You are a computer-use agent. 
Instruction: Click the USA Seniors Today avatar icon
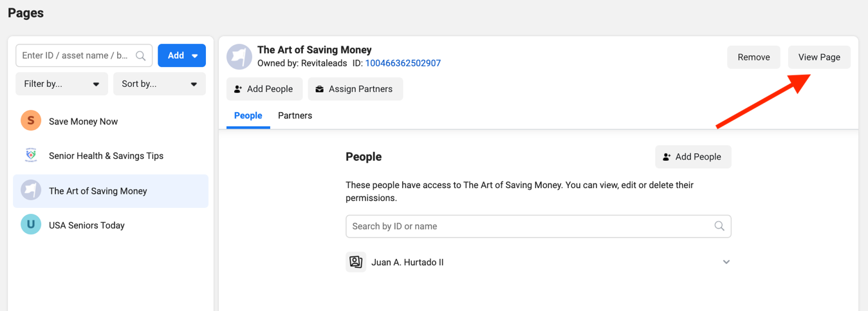tap(31, 225)
